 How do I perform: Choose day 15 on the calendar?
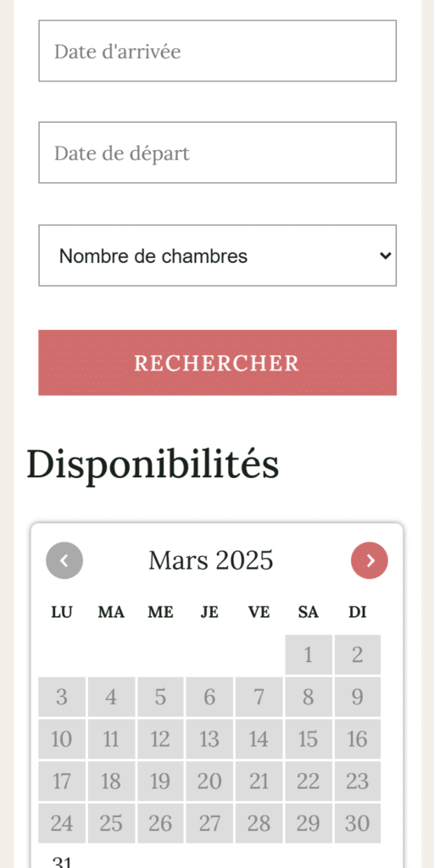coord(309,739)
